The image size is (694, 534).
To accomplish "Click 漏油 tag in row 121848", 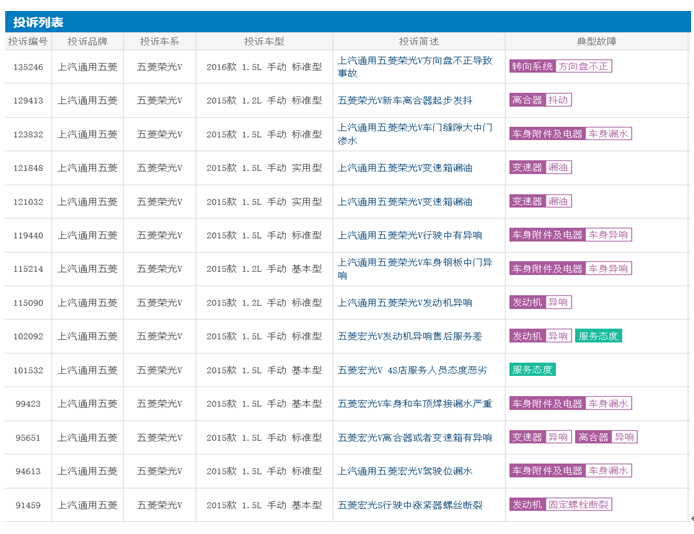I will pyautogui.click(x=558, y=168).
